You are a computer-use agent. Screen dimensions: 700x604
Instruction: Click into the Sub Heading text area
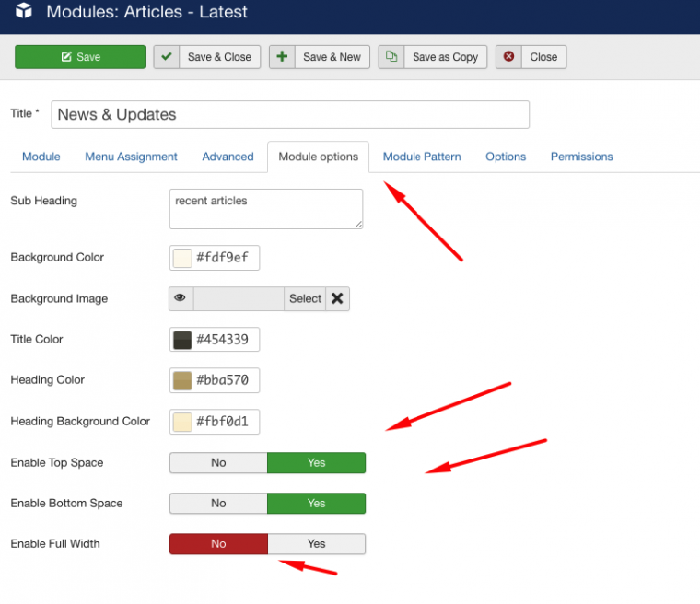(265, 209)
